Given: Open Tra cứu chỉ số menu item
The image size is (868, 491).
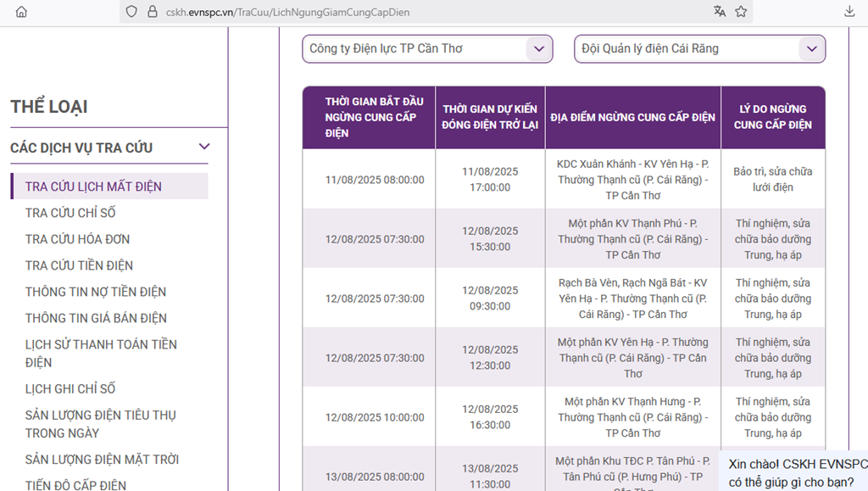Looking at the screenshot, I should [70, 213].
